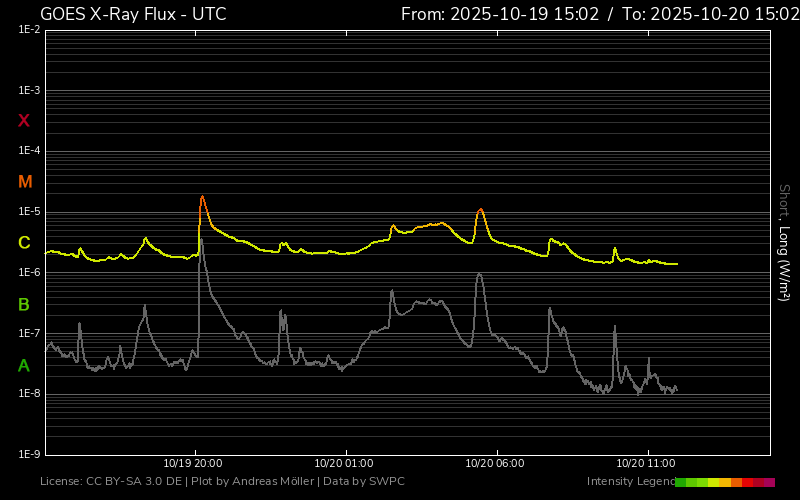Click the Intensity Legend color bar
The width and height of the screenshot is (800, 500).
pos(724,482)
